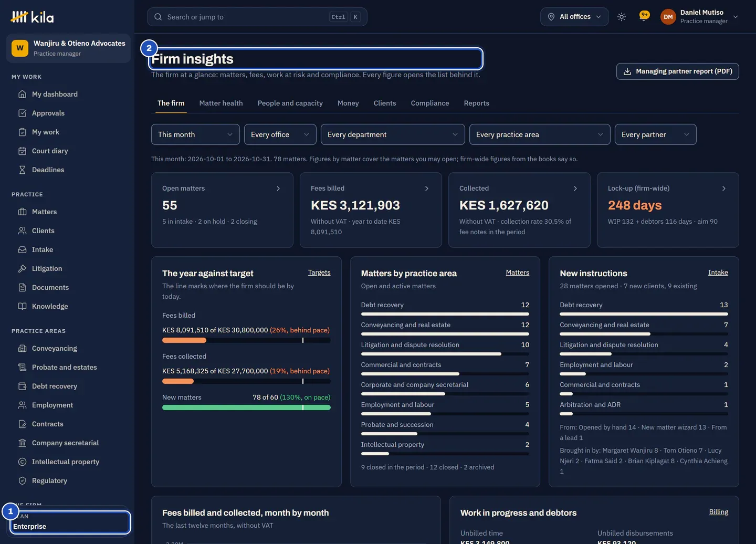Image resolution: width=756 pixels, height=544 pixels.
Task: Click the Debt recovery sidebar icon
Action: pos(22,386)
